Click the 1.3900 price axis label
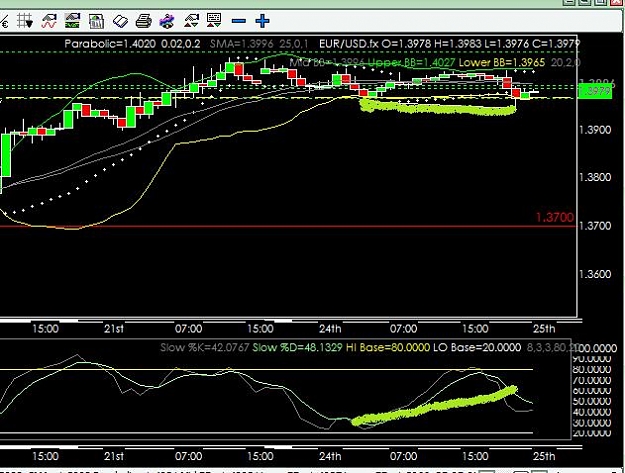Viewport: 625px width, 473px height. tap(595, 130)
